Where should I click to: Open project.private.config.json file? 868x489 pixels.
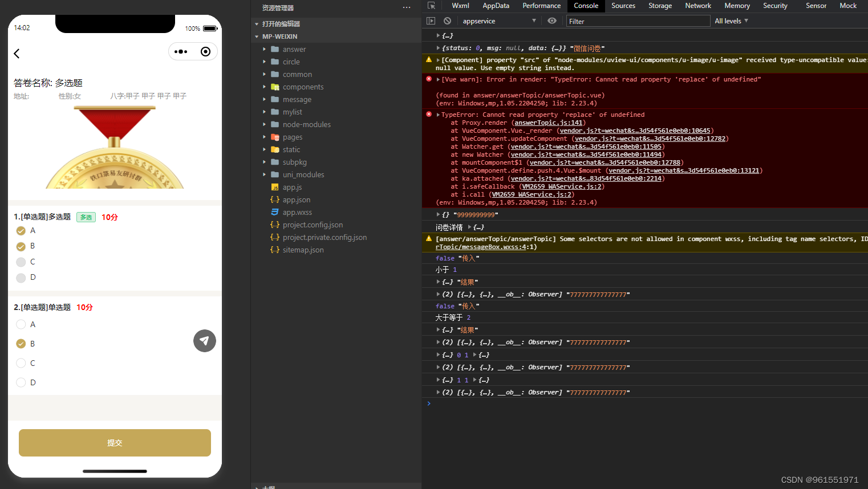[325, 238]
